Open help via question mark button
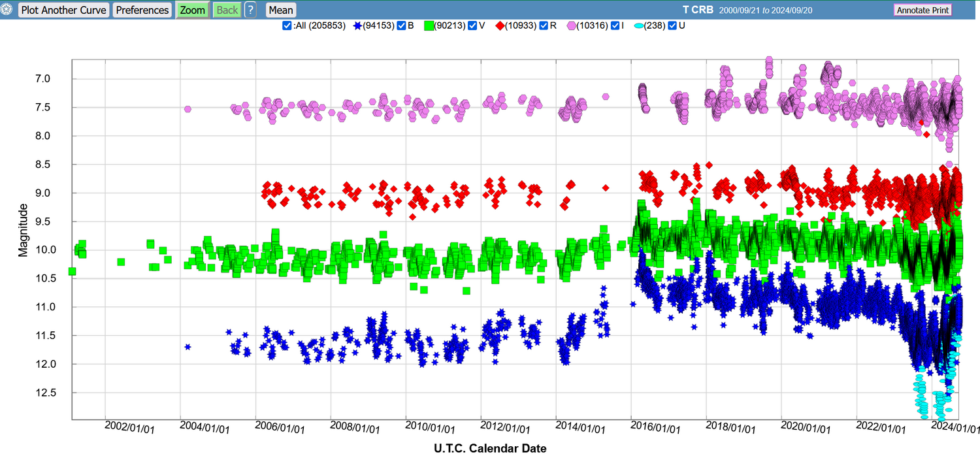The height and width of the screenshot is (456, 980). (x=250, y=10)
